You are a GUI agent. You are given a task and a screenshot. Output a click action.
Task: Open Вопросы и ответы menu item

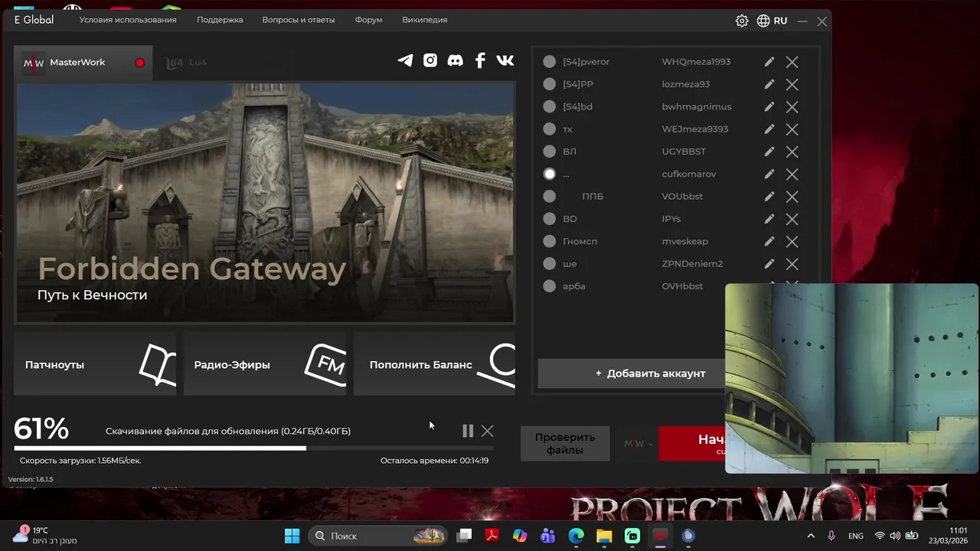(x=299, y=20)
